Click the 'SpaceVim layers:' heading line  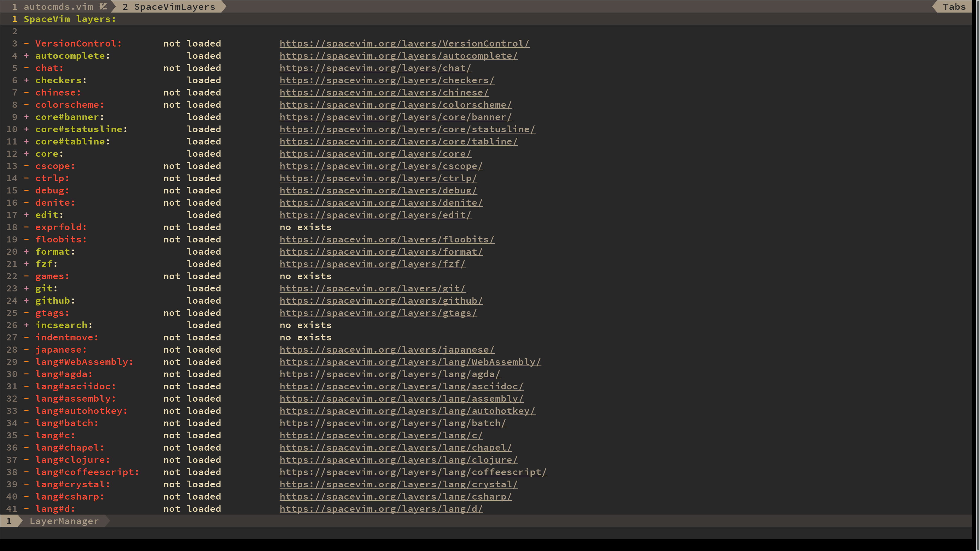tap(70, 19)
